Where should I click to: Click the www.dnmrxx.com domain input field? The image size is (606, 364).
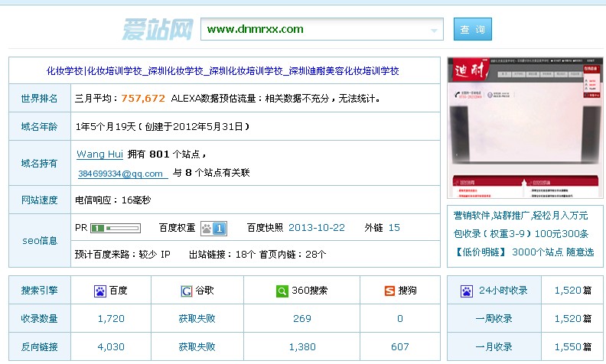pyautogui.click(x=321, y=29)
